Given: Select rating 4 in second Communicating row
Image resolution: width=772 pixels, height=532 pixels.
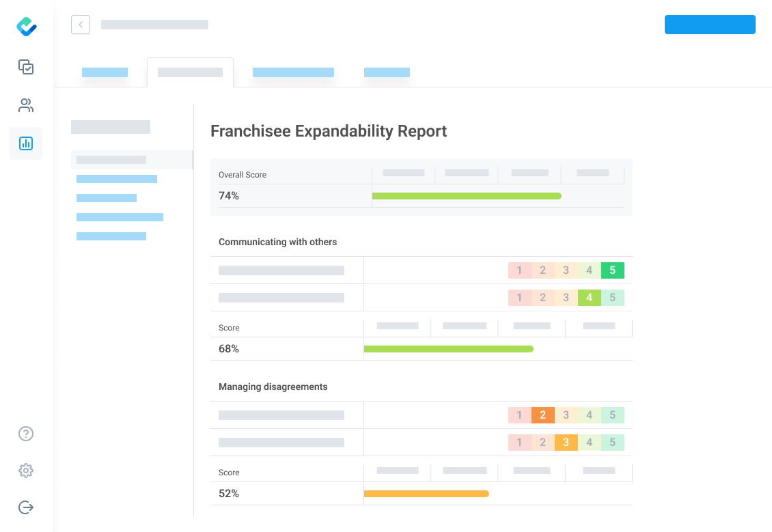Looking at the screenshot, I should [x=589, y=298].
